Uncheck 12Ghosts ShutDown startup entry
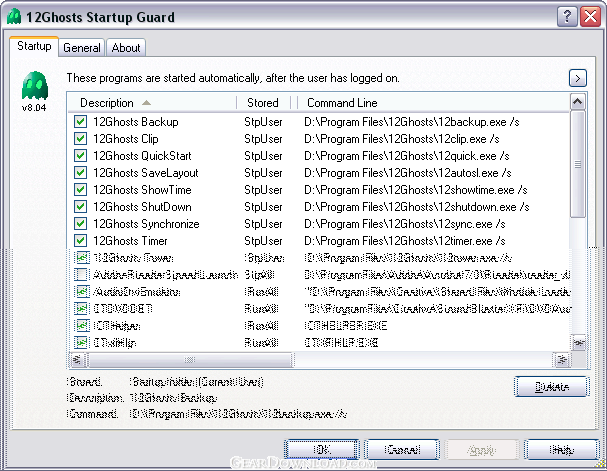 (81, 207)
